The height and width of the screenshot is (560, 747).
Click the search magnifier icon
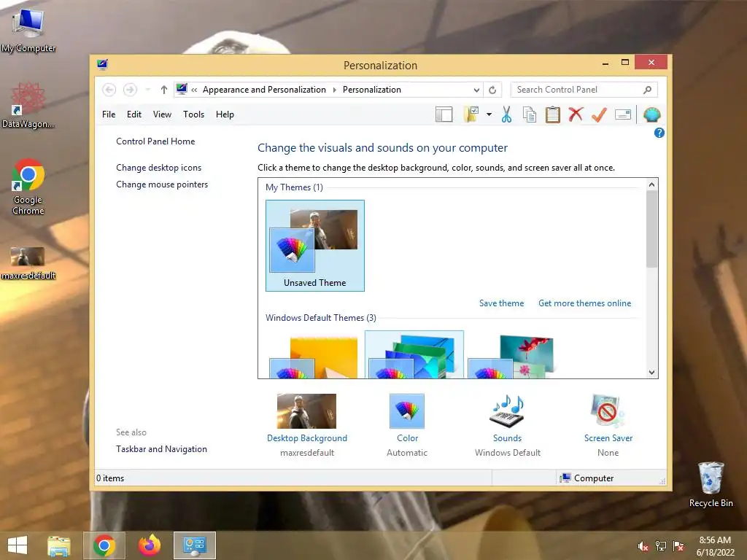[647, 90]
